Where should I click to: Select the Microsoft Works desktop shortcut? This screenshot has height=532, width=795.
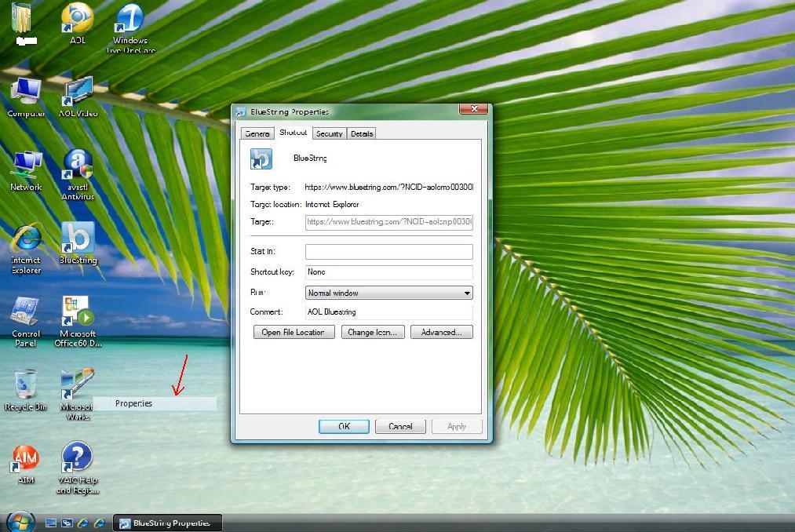(78, 395)
